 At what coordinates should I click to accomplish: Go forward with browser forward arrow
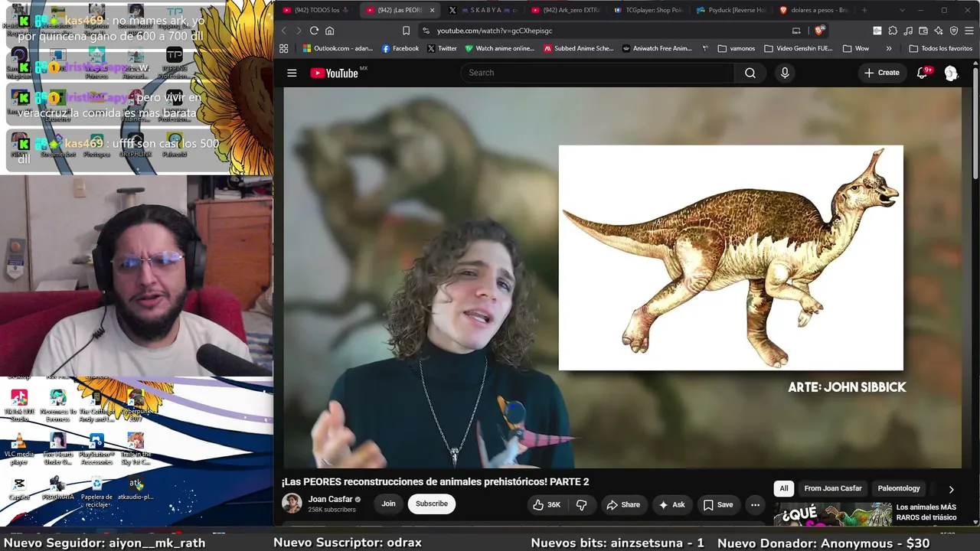tap(299, 31)
